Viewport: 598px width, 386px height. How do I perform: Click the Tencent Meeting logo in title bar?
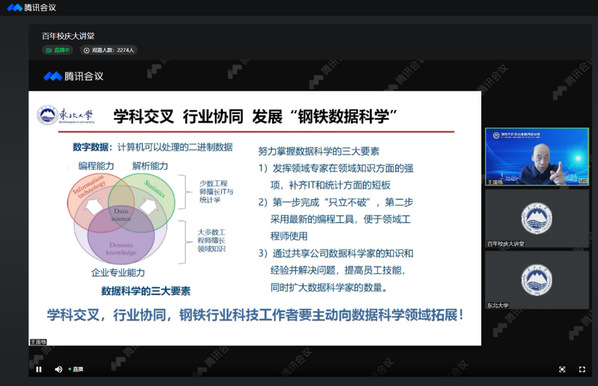32,7
